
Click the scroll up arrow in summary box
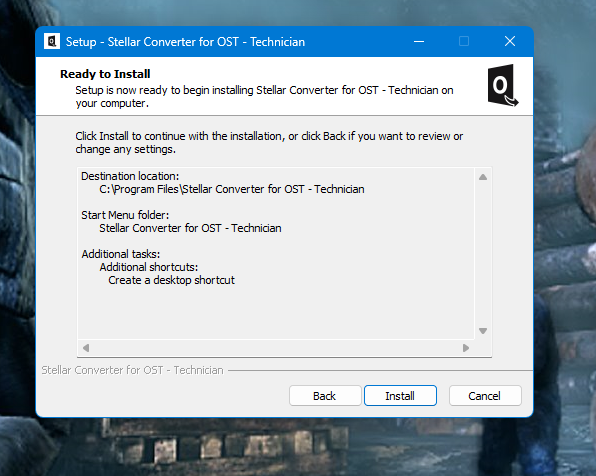click(x=483, y=177)
